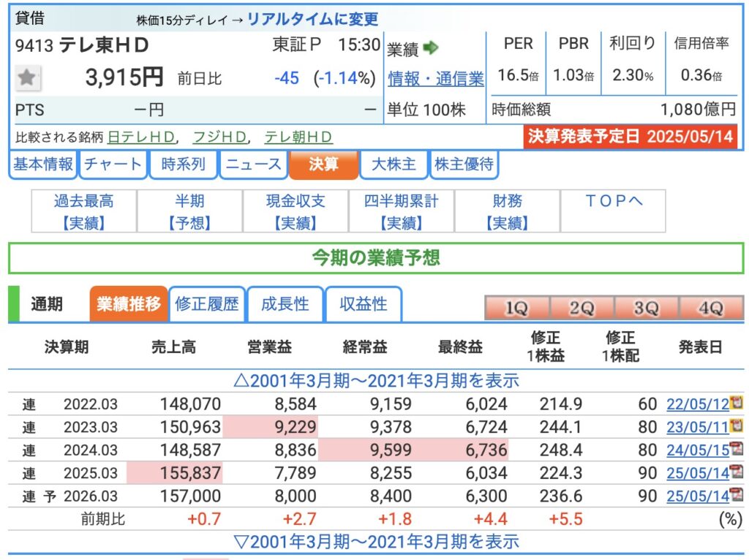This screenshot has width=749, height=560.
Task: Switch to the 修正履歴 tab
Action: [207, 304]
